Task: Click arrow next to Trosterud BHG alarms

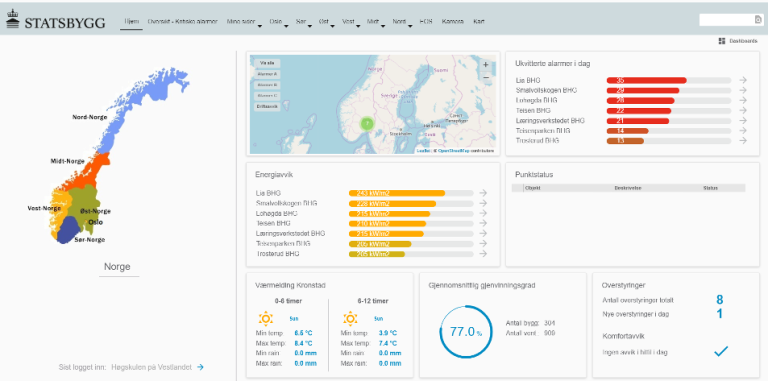Action: [x=743, y=141]
